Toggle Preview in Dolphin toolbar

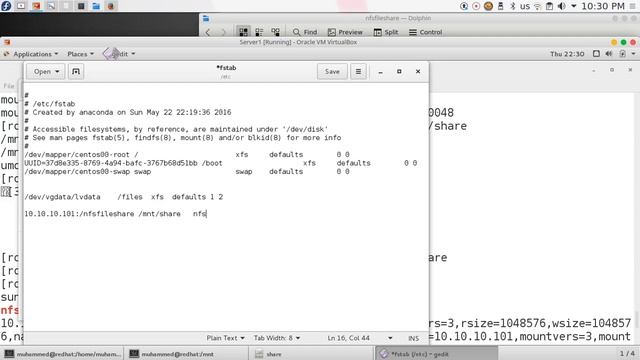click(345, 32)
